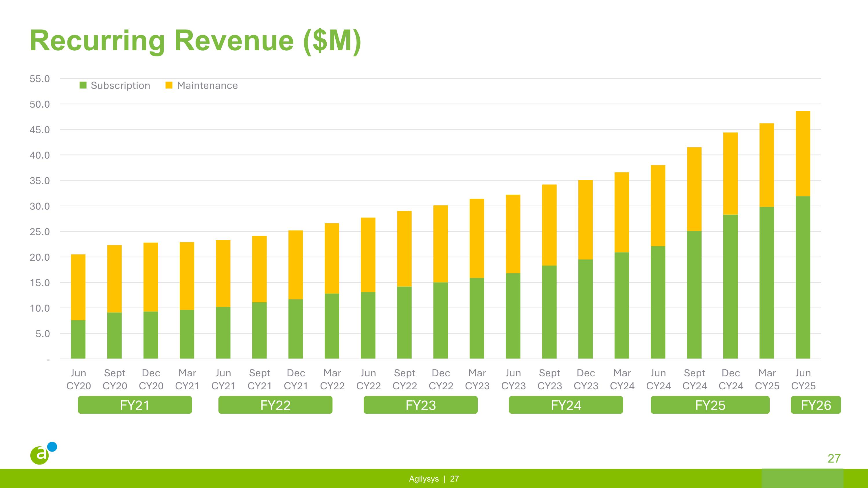Screen dimensions: 868x488
Task: Click the Mar CY23 green subscription bar
Action: pos(477,318)
